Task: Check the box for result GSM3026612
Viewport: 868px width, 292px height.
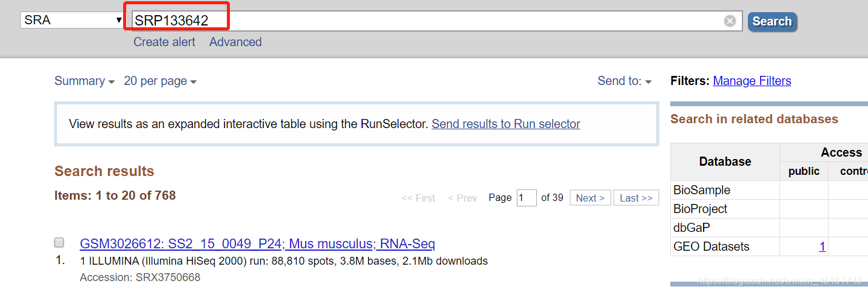Action: 59,243
